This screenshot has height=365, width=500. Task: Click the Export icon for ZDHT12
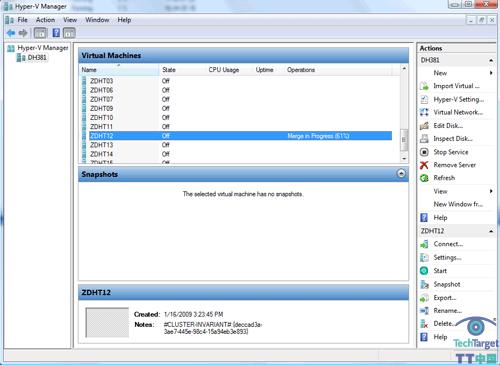coord(424,298)
